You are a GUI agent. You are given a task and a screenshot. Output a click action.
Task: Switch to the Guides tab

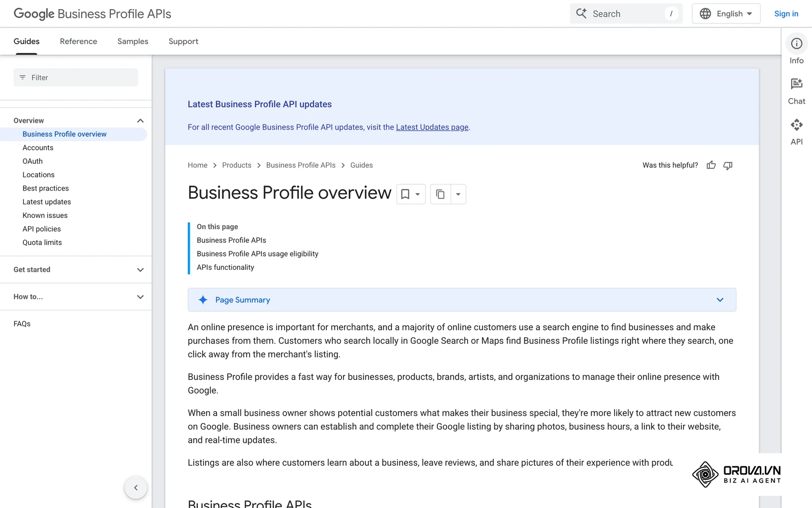pyautogui.click(x=26, y=41)
